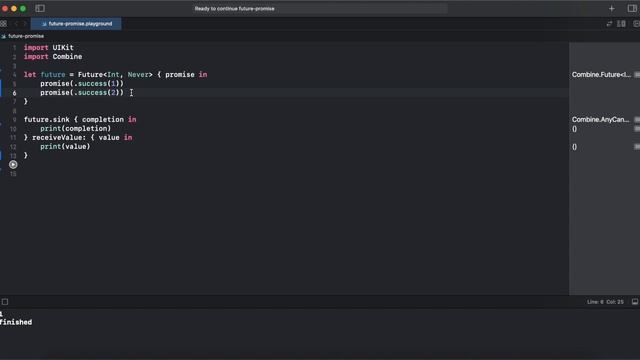Click line number 4 in gutter

coord(14,75)
